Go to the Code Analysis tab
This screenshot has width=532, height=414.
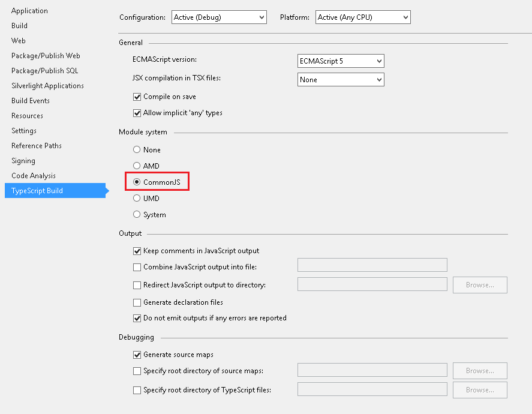[34, 176]
